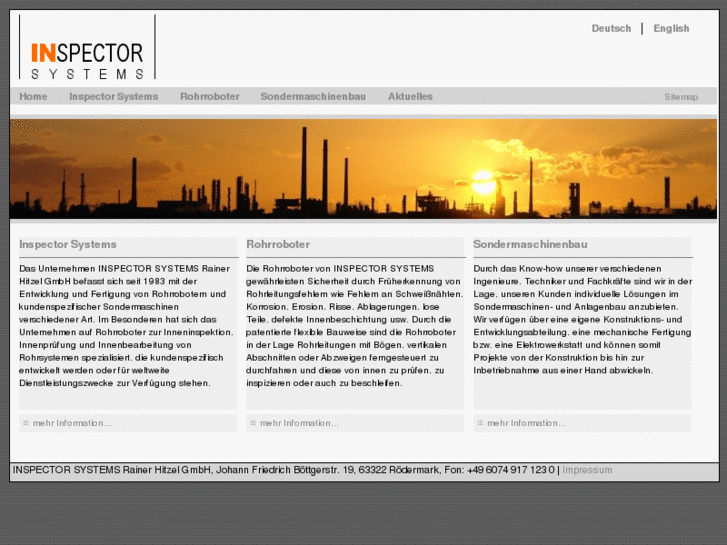Open the Impressum link in footer
This screenshot has width=727, height=545.
[587, 470]
